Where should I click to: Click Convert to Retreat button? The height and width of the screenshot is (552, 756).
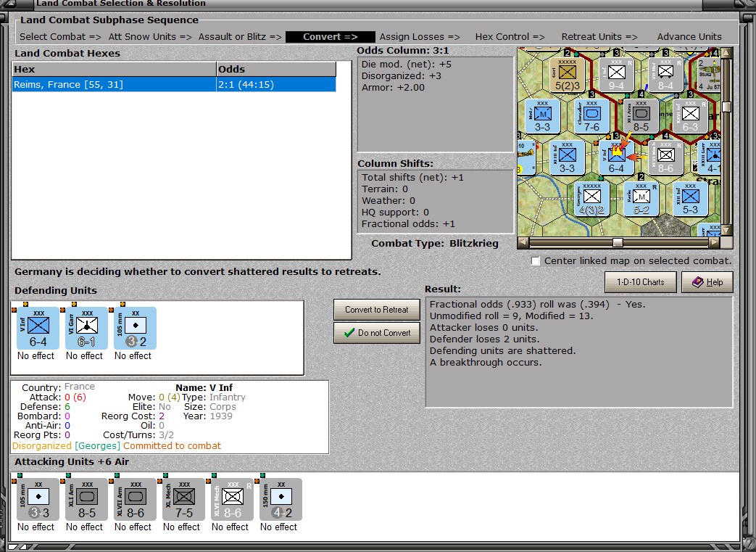377,309
